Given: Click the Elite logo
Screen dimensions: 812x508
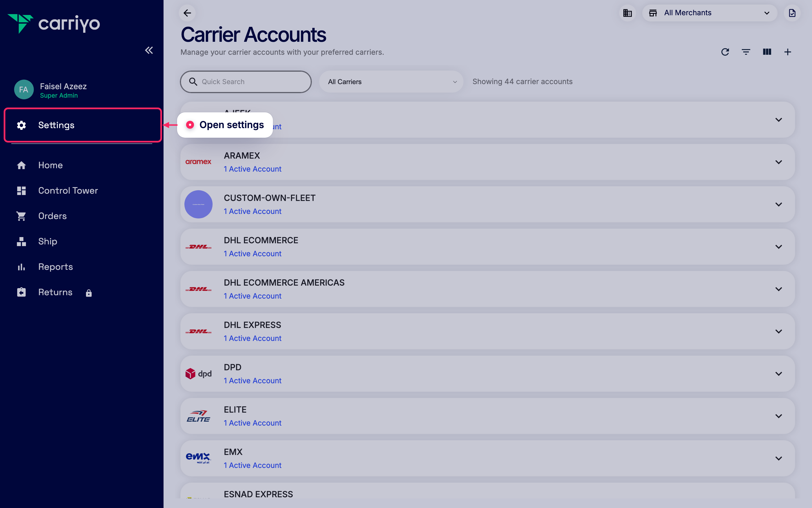Looking at the screenshot, I should (x=198, y=416).
